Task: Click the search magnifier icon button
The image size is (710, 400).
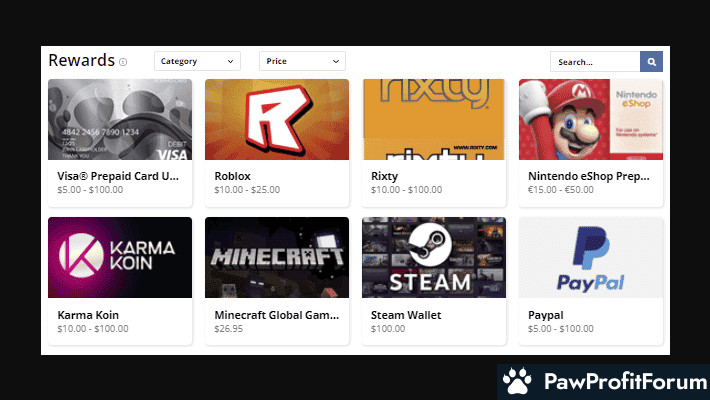Action: (x=651, y=62)
